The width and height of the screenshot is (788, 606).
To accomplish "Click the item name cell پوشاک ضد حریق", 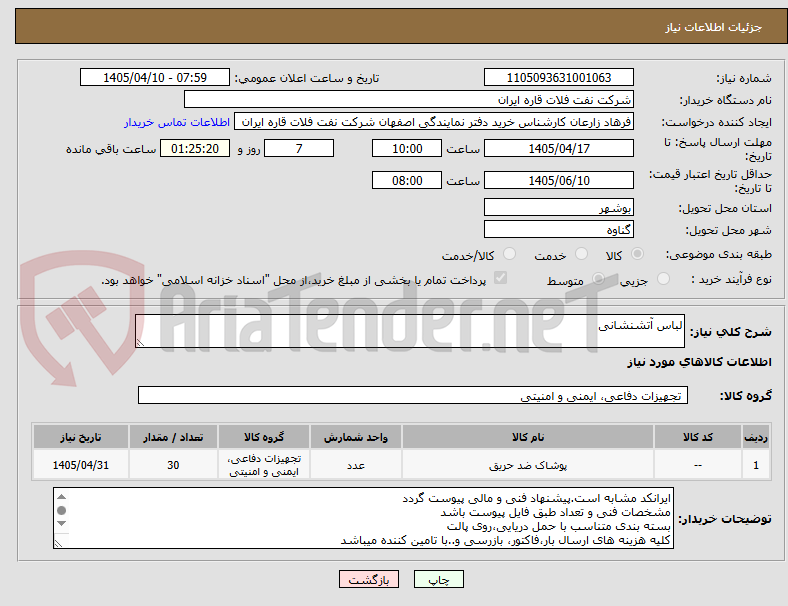I will click(x=528, y=465).
